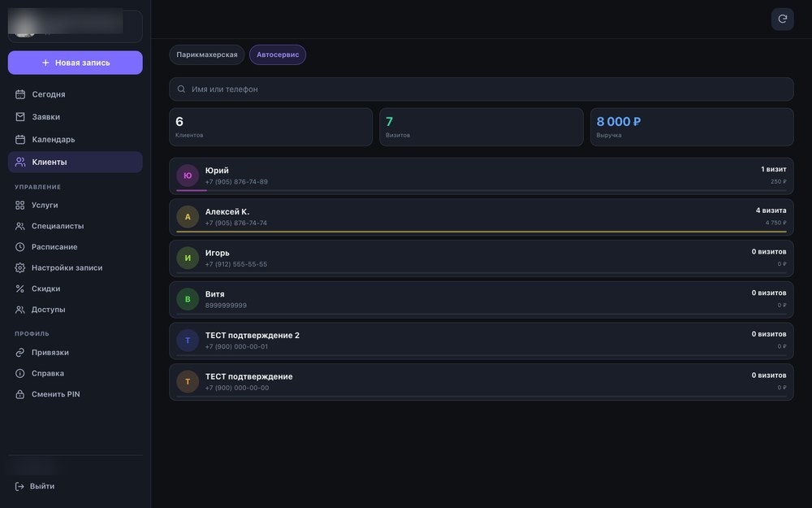Click the В avatar of Витя
The image size is (812, 508).
[x=188, y=299]
